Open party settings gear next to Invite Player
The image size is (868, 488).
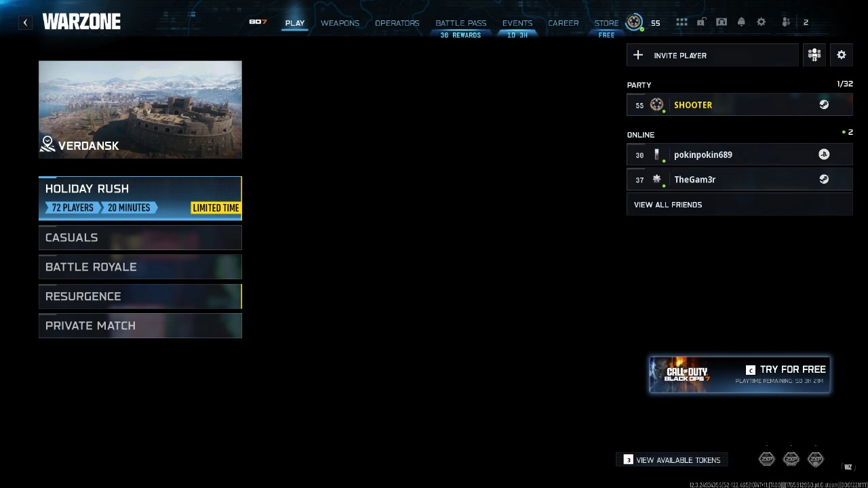(842, 56)
